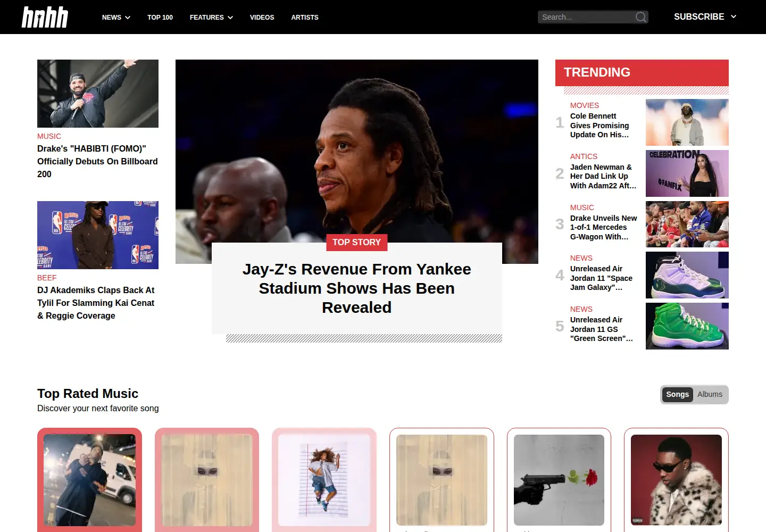Go to the VIDEOS section
This screenshot has width=766, height=532.
point(262,18)
